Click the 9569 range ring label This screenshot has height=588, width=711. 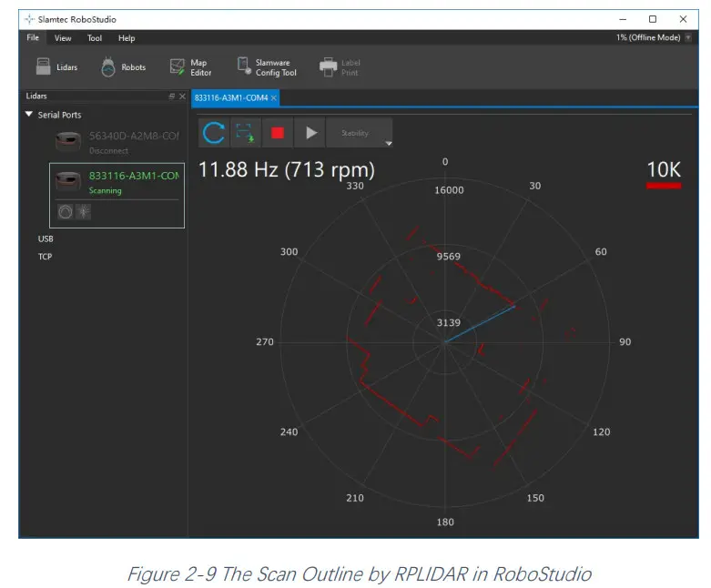(449, 257)
